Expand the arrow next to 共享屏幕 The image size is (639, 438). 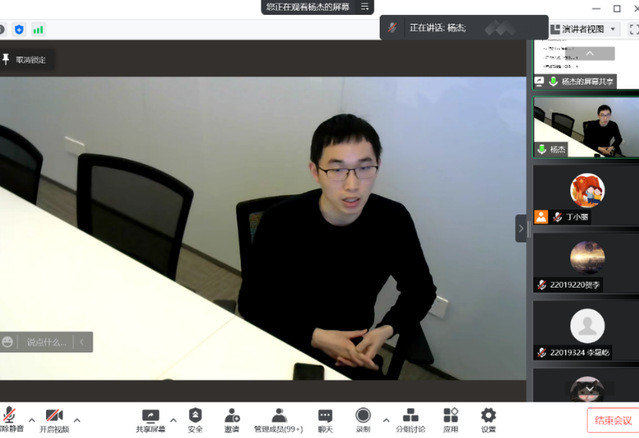click(x=173, y=419)
